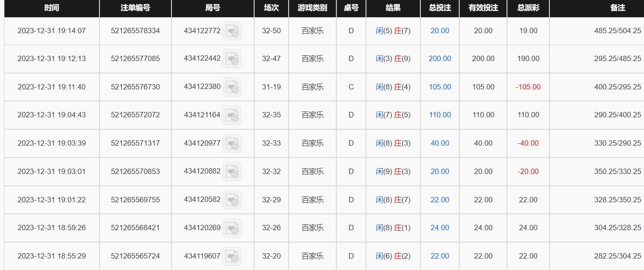Select order number 521265578334
The width and height of the screenshot is (644, 270).
tap(135, 31)
